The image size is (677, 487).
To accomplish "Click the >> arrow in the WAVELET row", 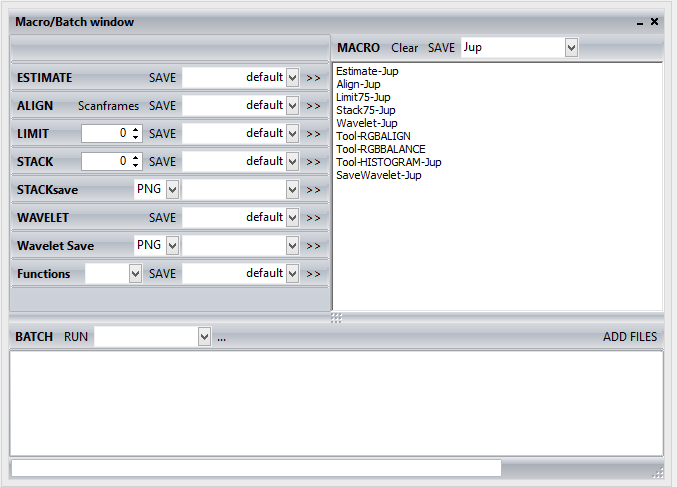I will point(313,218).
